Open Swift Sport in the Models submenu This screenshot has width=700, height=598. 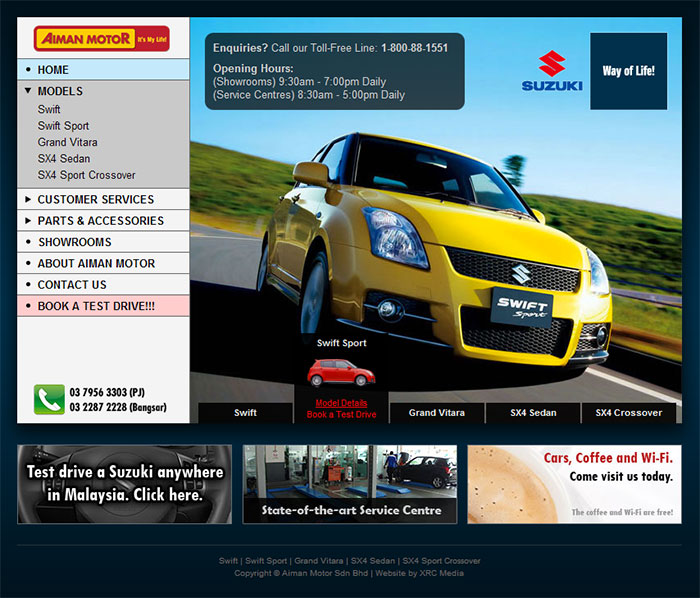click(63, 126)
